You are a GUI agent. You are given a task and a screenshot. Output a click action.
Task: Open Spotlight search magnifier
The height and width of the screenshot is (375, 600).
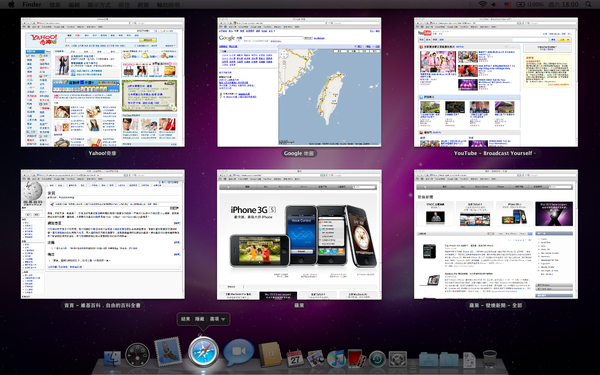point(589,4)
